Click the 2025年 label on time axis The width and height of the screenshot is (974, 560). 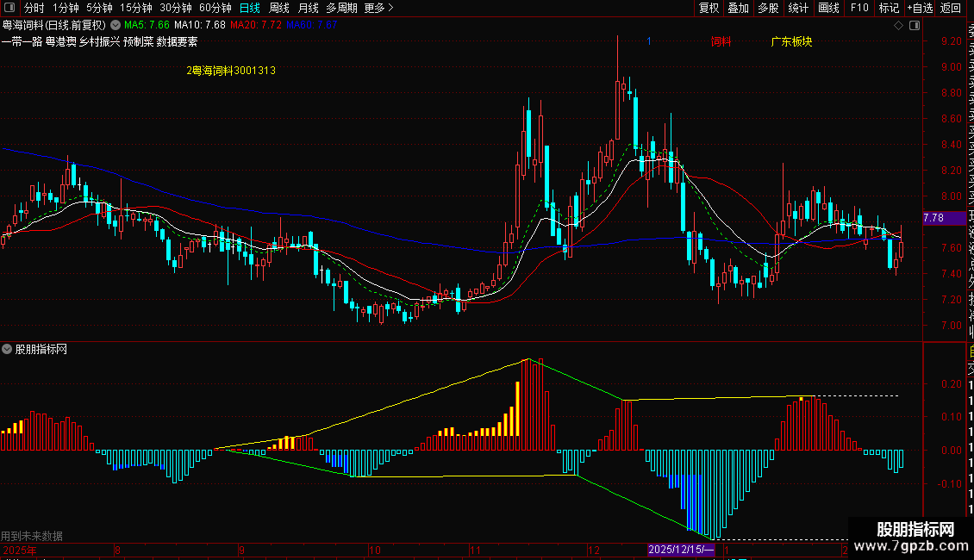[x=19, y=550]
